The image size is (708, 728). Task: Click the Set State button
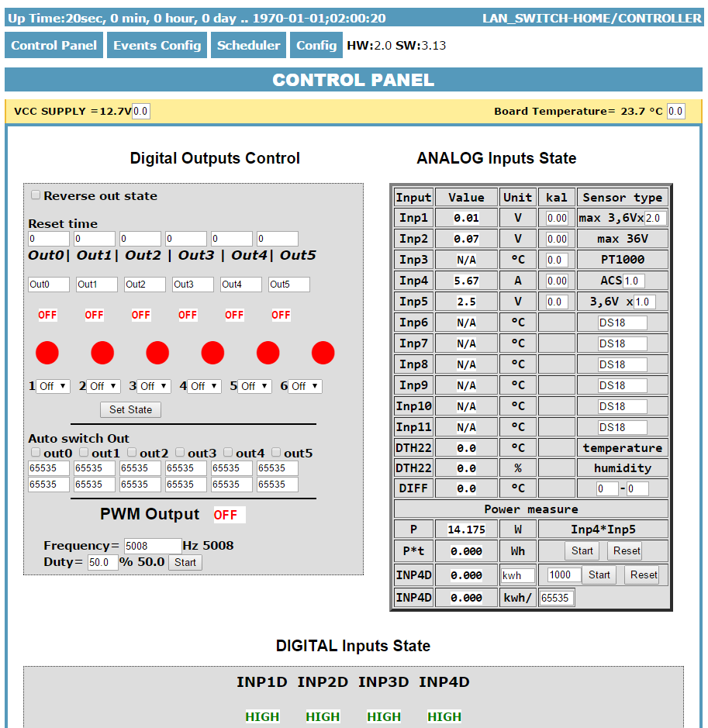[130, 409]
